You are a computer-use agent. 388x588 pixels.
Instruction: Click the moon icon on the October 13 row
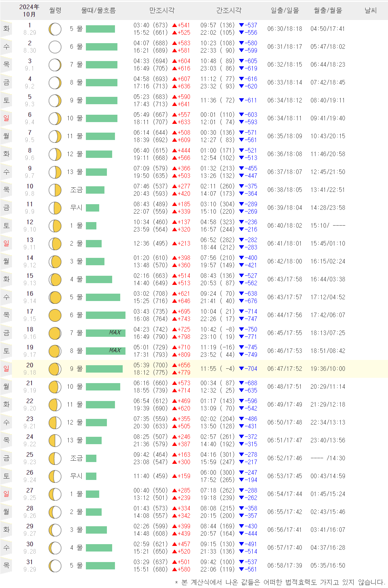(x=55, y=244)
